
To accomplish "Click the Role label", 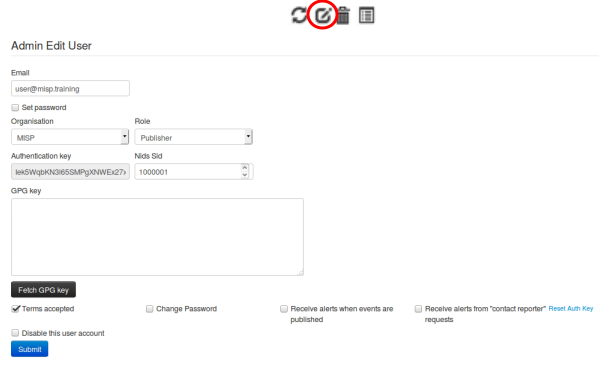I will [142, 121].
